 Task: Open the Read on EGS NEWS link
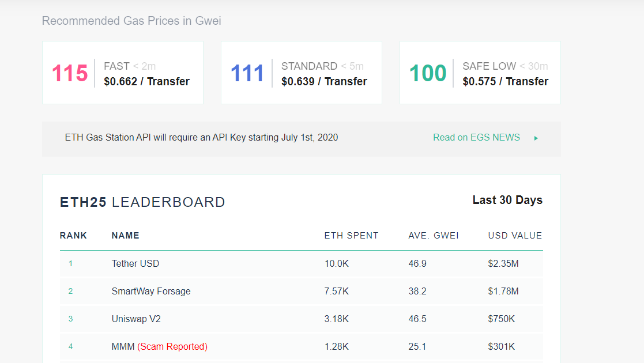pyautogui.click(x=476, y=138)
